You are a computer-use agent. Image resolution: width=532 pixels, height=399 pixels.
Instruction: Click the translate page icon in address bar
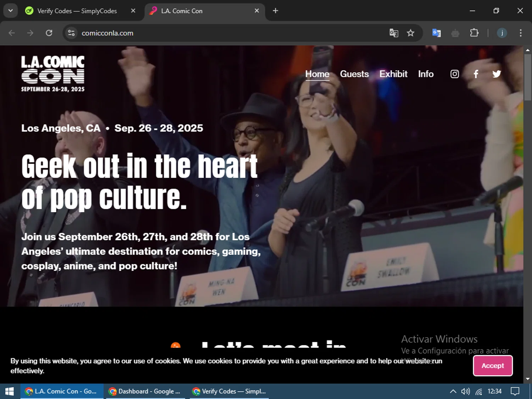[394, 33]
